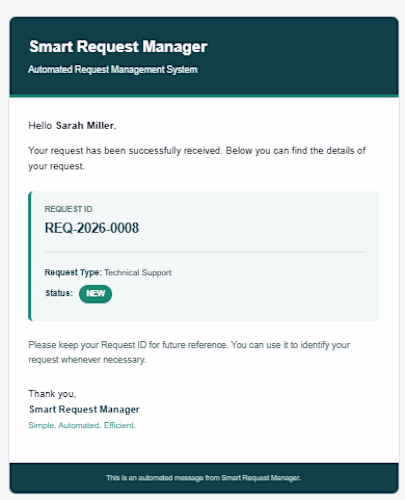Click the Request Type label
The image size is (405, 500).
73,273
